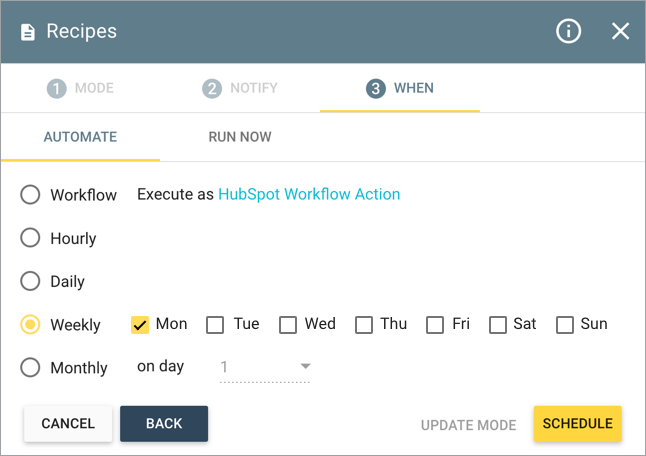Viewport: 646px width, 456px height.
Task: Close the Recipes dialog
Action: click(620, 31)
